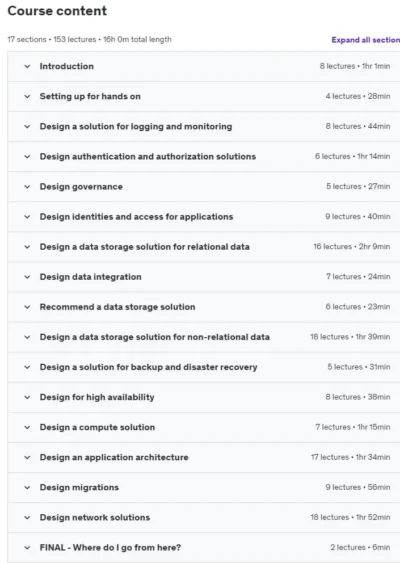The height and width of the screenshot is (563, 400).
Task: Click chevron beside Design network solutions
Action: click(x=27, y=518)
